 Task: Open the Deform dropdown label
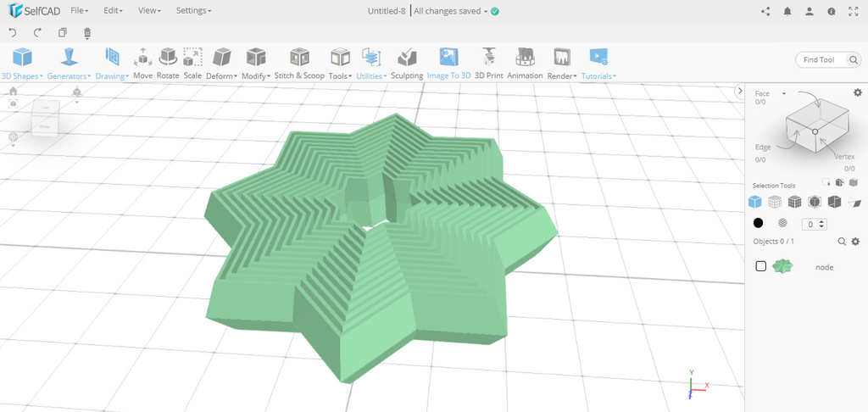221,75
